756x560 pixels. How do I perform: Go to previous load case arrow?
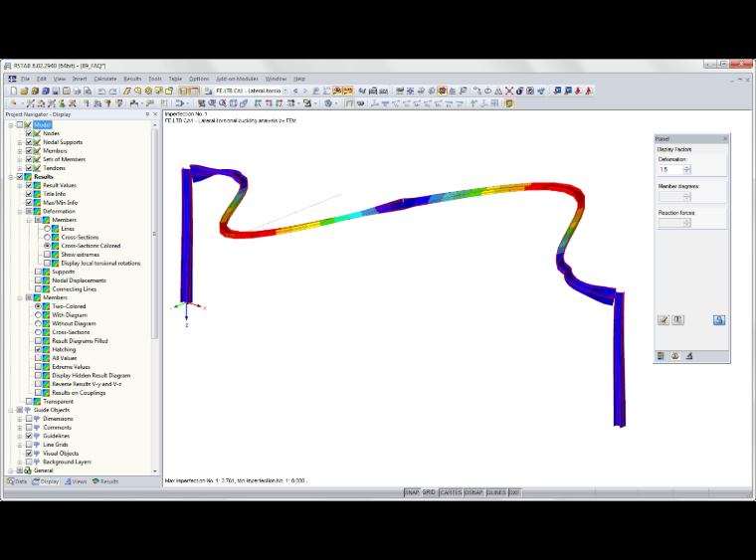click(x=295, y=91)
